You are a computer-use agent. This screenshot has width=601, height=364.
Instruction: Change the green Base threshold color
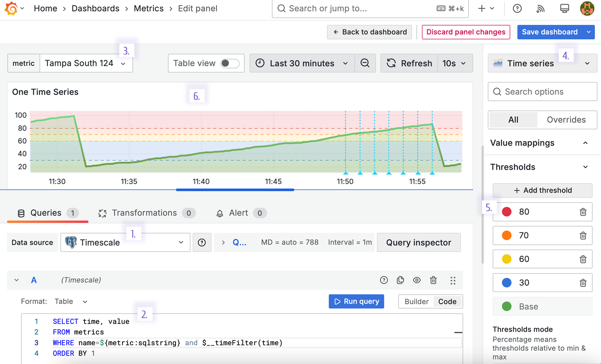click(x=506, y=306)
